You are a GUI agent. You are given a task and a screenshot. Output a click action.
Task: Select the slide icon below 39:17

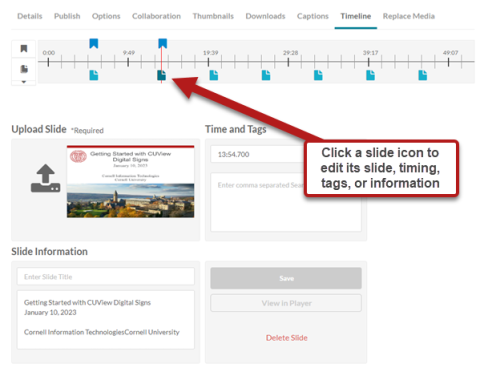coord(370,75)
